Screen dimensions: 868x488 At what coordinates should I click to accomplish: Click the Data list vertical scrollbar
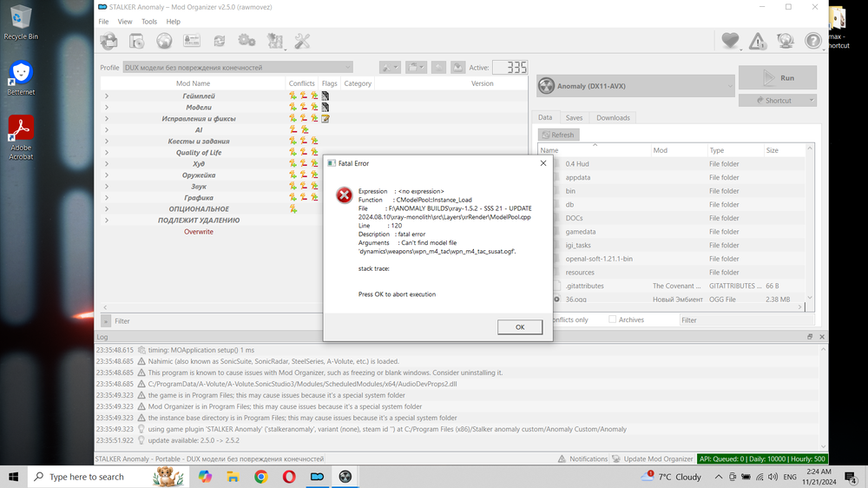click(812, 226)
